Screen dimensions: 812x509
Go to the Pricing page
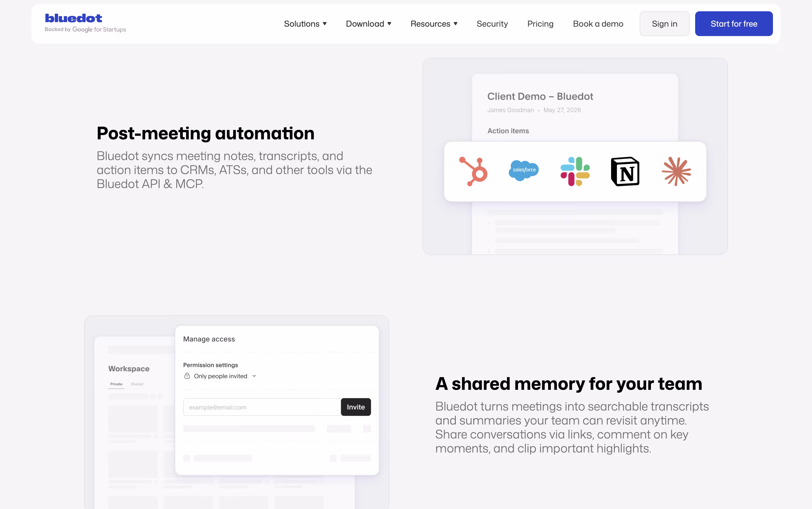(540, 24)
